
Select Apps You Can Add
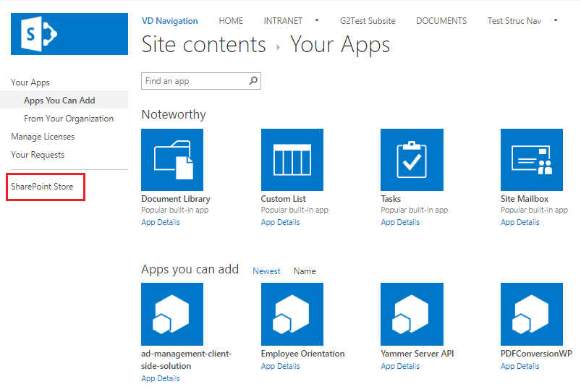(59, 101)
